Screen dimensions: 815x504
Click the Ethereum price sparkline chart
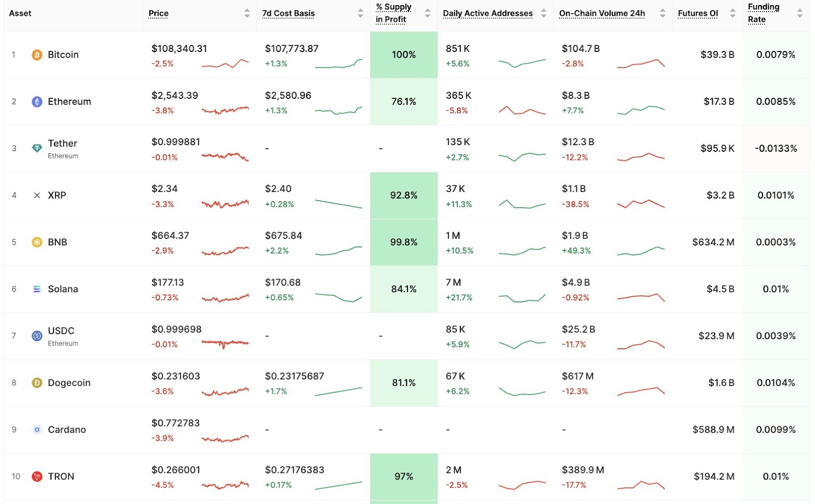pos(225,109)
